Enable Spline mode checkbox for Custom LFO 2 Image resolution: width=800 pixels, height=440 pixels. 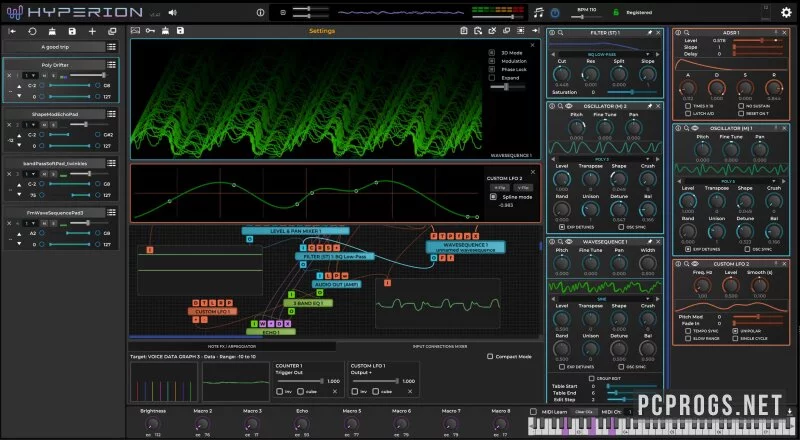[x=493, y=197]
